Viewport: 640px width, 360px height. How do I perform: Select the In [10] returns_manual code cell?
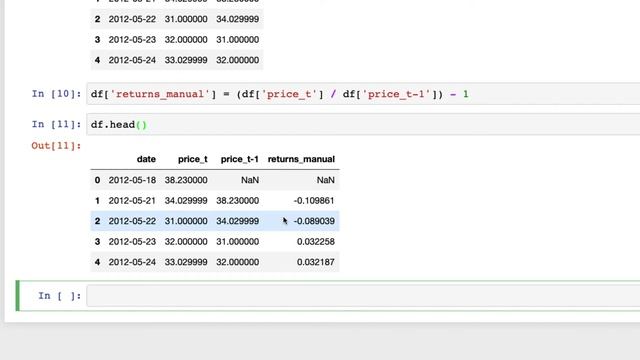[x=363, y=94]
